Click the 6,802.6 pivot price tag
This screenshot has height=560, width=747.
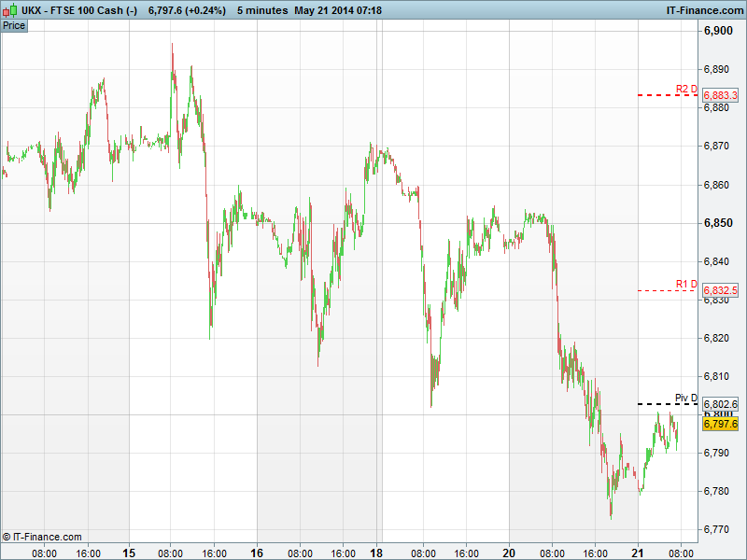[720, 404]
